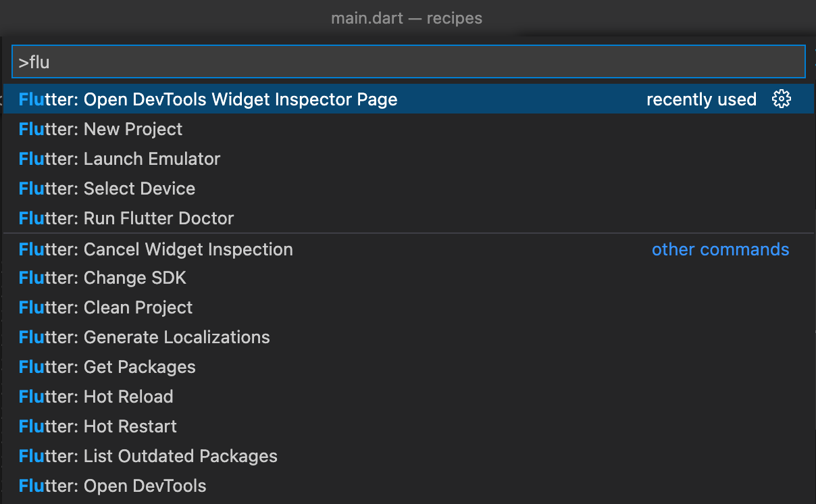This screenshot has width=816, height=504.
Task: Select Flutter: List Outdated Packages
Action: click(x=408, y=456)
